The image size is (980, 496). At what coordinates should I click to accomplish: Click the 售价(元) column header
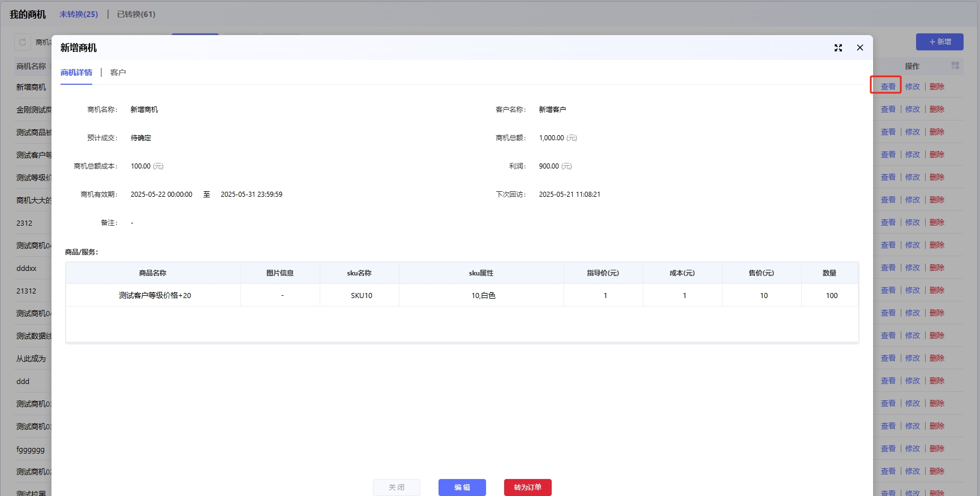(x=761, y=273)
